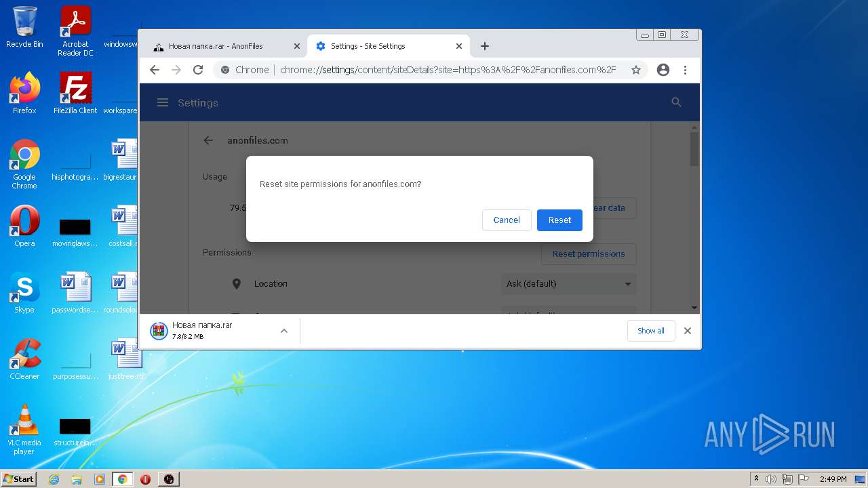Screen dimensions: 868x488
Task: Open a new Chrome tab
Action: point(485,46)
